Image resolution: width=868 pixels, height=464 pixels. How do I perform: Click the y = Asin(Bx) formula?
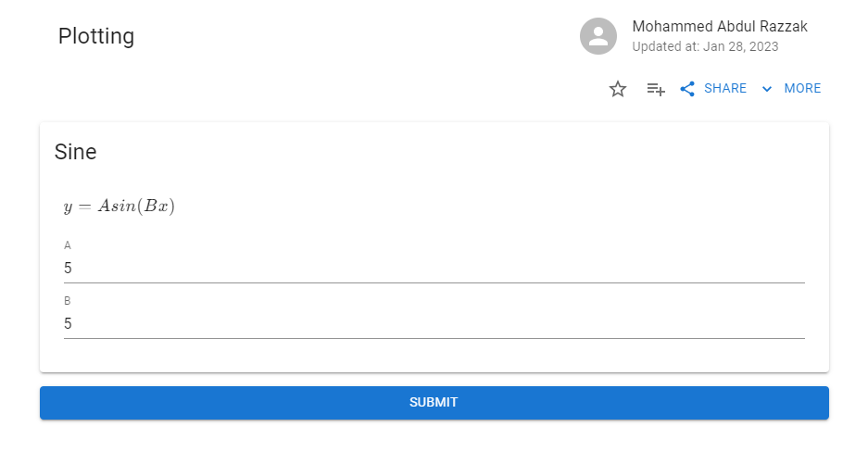pos(119,206)
